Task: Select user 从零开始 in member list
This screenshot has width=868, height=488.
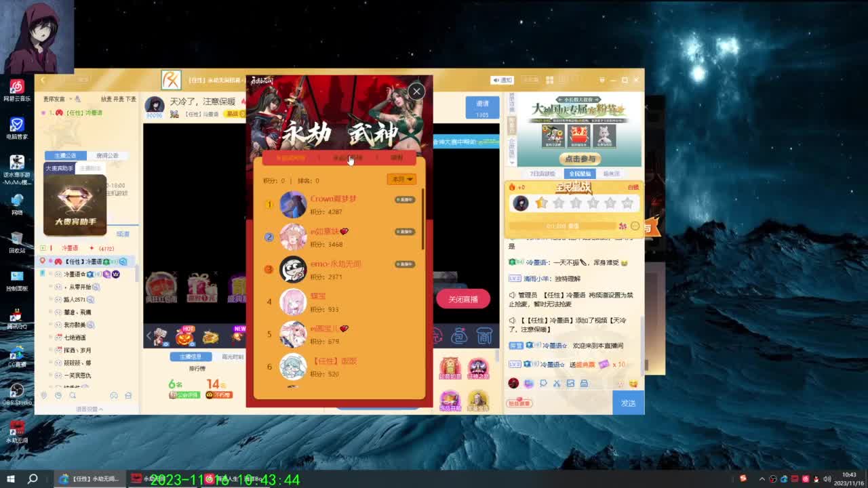Action: coord(80,287)
